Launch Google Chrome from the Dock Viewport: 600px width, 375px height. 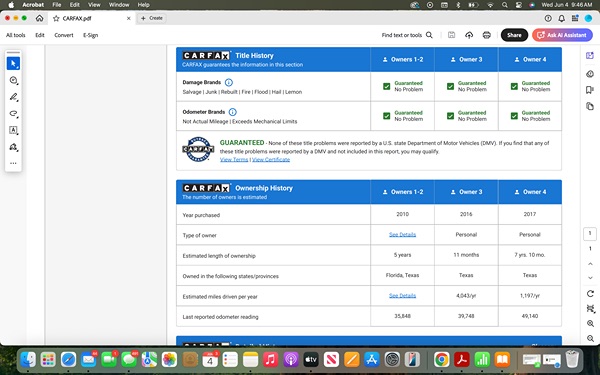click(442, 360)
